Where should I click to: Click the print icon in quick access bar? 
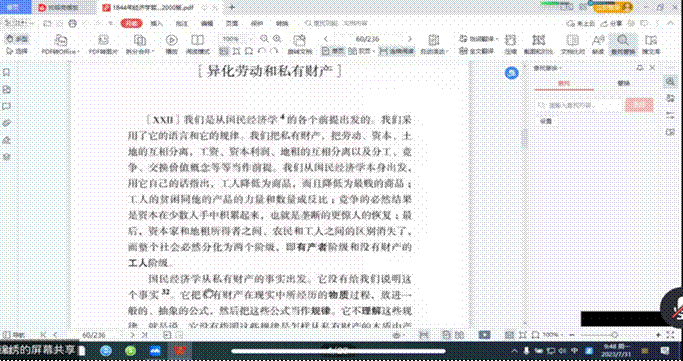click(x=72, y=23)
